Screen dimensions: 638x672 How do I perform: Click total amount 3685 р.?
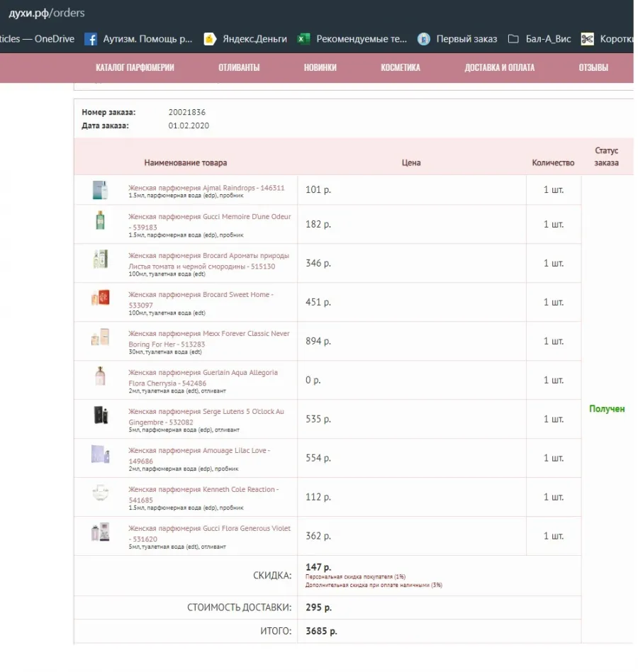coord(321,631)
